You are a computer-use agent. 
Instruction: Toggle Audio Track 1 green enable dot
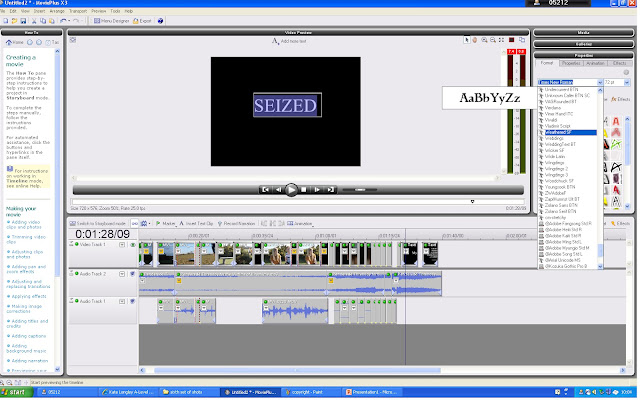point(76,301)
